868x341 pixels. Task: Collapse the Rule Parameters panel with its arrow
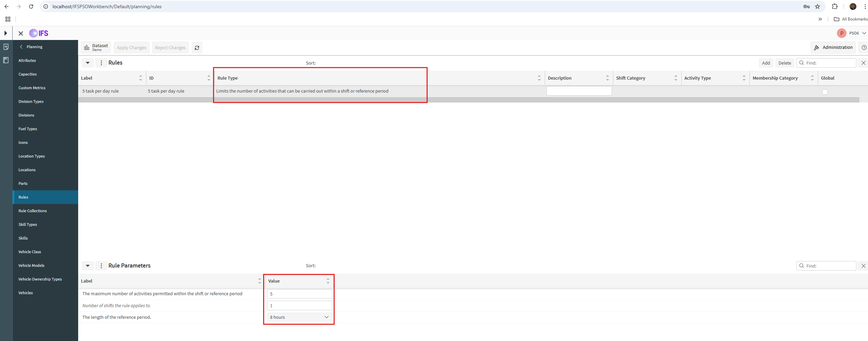[88, 266]
